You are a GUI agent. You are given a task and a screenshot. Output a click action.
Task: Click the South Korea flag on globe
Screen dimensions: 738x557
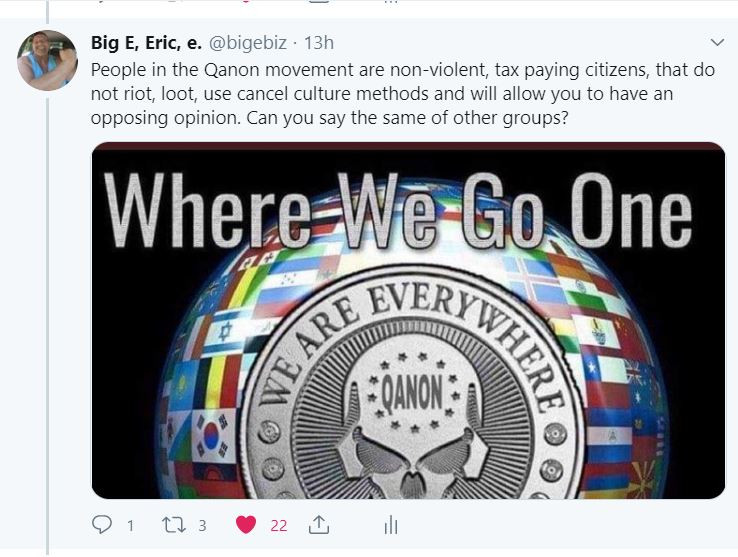pos(213,436)
